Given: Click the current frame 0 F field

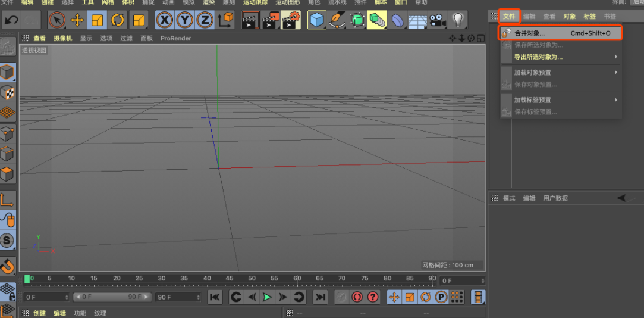Looking at the screenshot, I should click(463, 281).
